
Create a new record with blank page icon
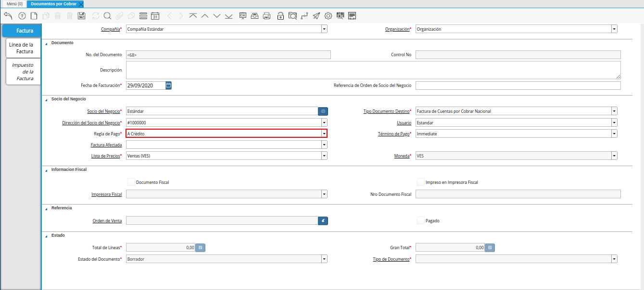point(34,16)
